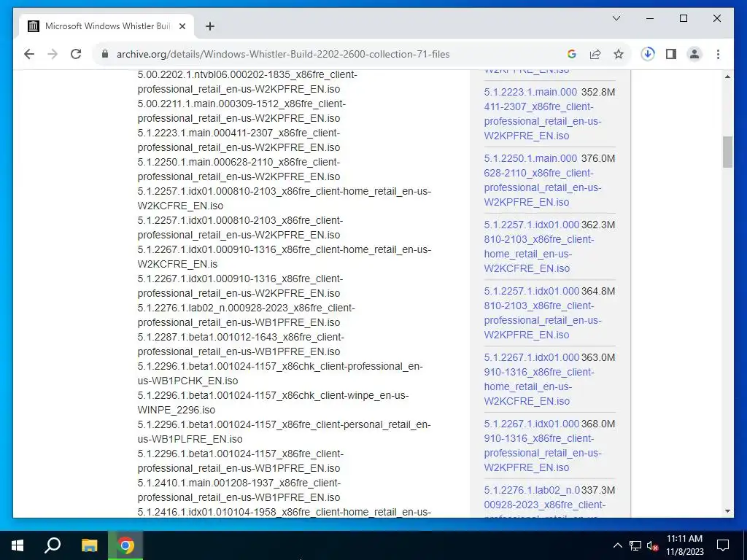Open a new browser tab

point(209,26)
